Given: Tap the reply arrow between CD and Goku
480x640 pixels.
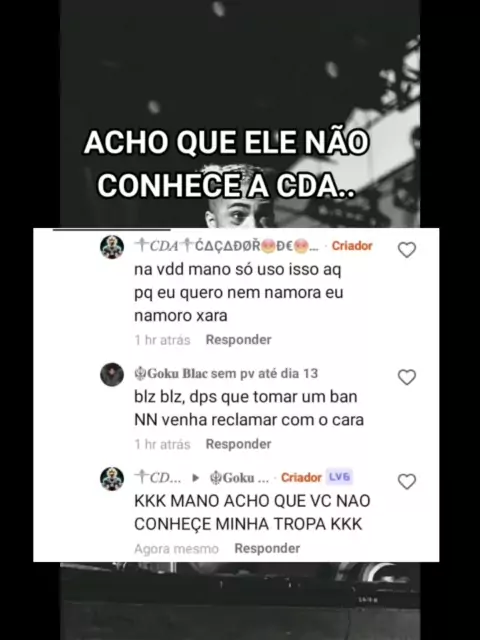Looking at the screenshot, I should [x=196, y=478].
